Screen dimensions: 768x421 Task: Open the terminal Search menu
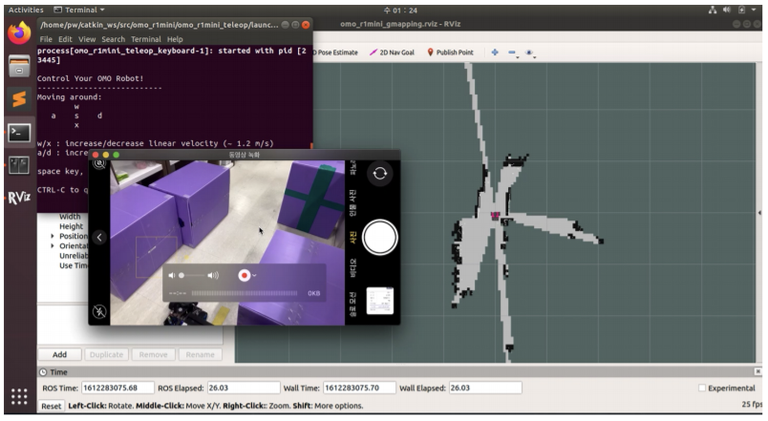(x=113, y=39)
